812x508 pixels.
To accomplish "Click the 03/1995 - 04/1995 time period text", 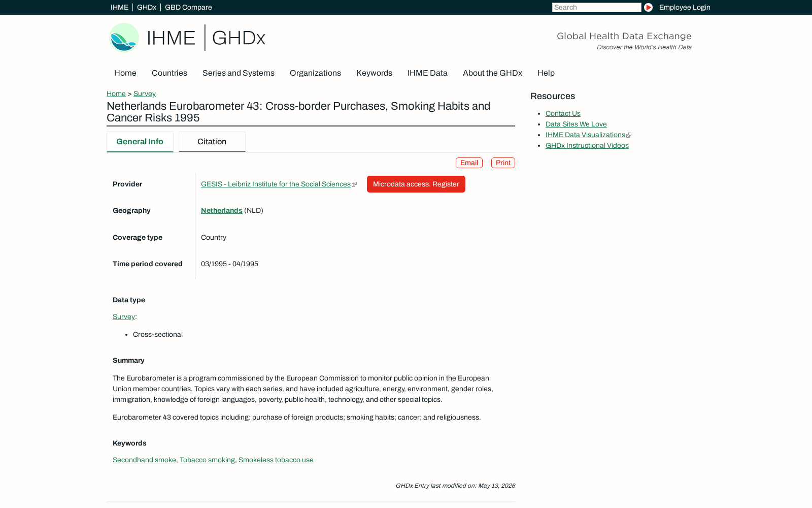I will pyautogui.click(x=229, y=264).
